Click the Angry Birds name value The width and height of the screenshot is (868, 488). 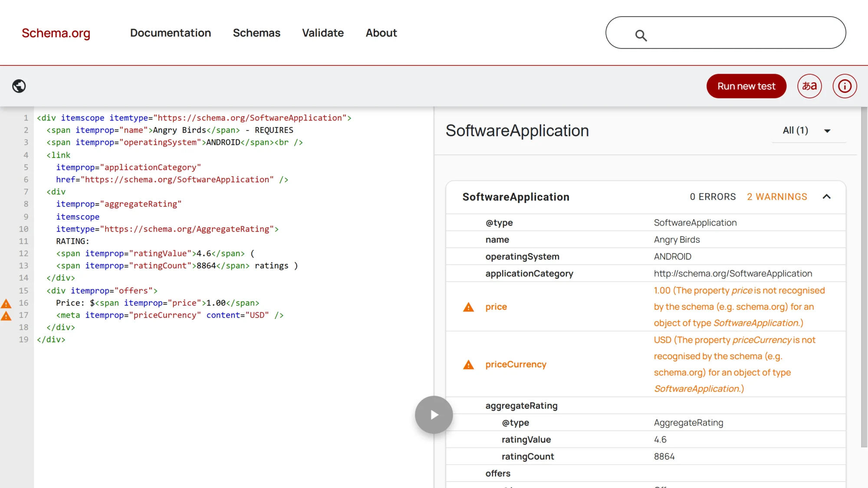coord(677,239)
